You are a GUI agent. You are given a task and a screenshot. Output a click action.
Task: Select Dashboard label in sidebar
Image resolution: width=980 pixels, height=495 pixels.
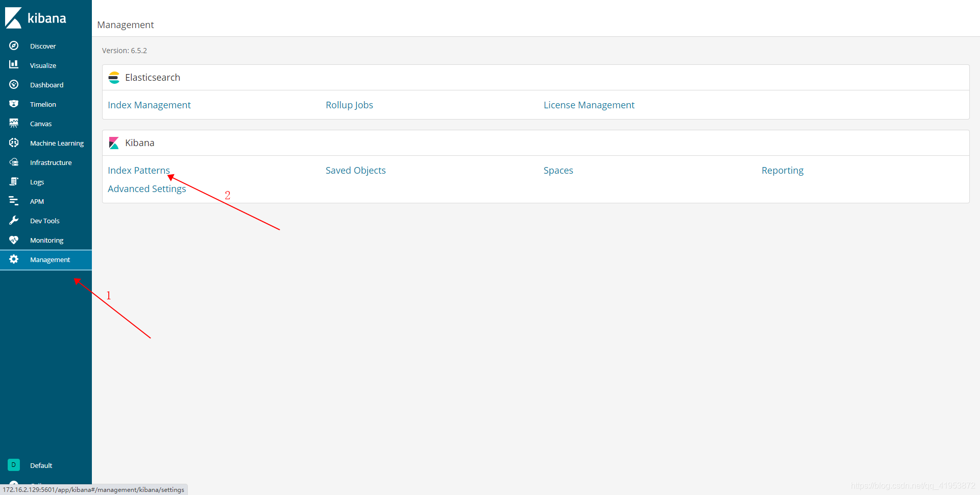point(46,85)
